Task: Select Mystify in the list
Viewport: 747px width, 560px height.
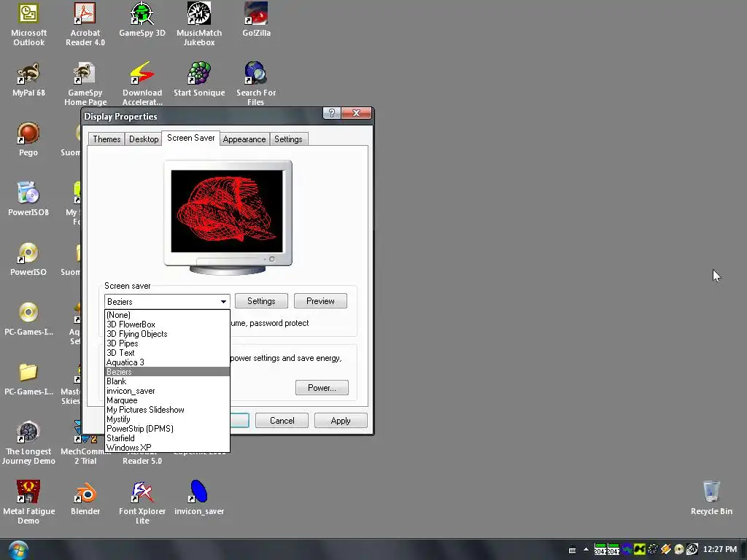Action: (x=167, y=419)
